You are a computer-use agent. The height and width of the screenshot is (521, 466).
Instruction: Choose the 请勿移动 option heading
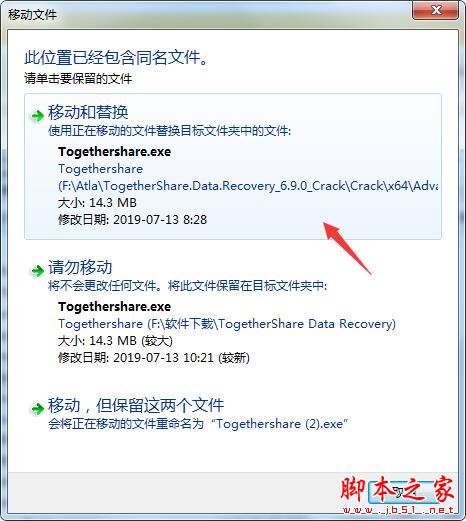[80, 267]
